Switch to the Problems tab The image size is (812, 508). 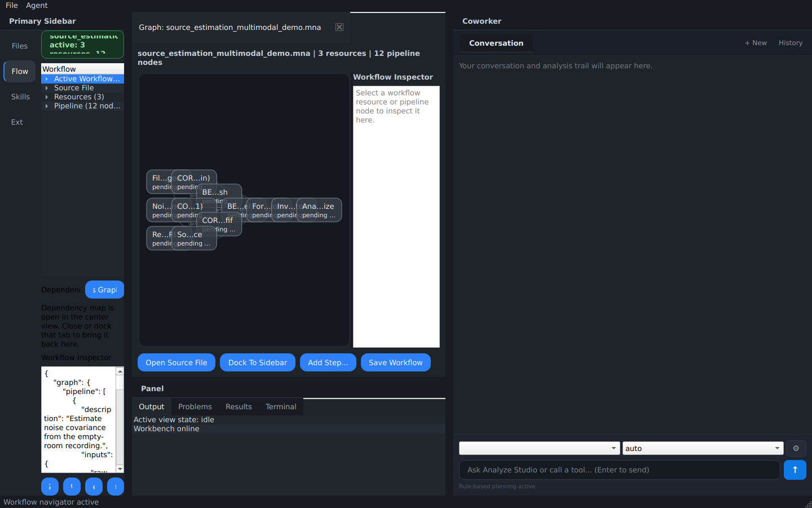(x=195, y=406)
